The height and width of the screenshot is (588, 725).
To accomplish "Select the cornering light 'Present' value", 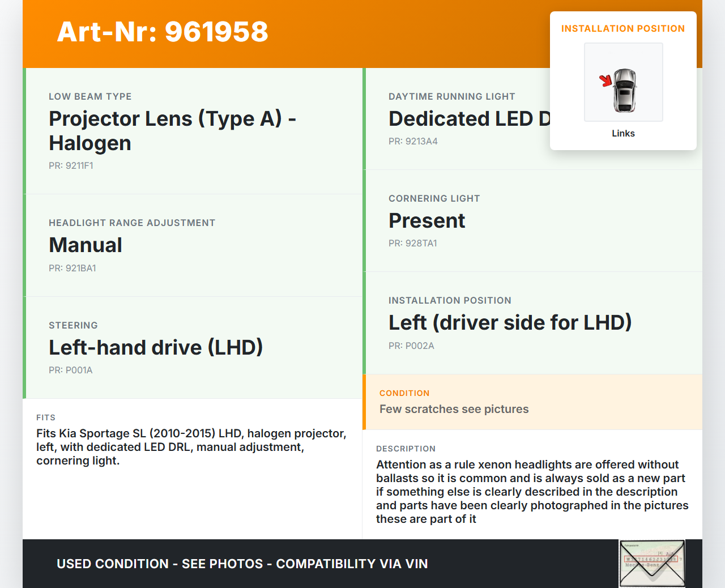I will point(427,221).
